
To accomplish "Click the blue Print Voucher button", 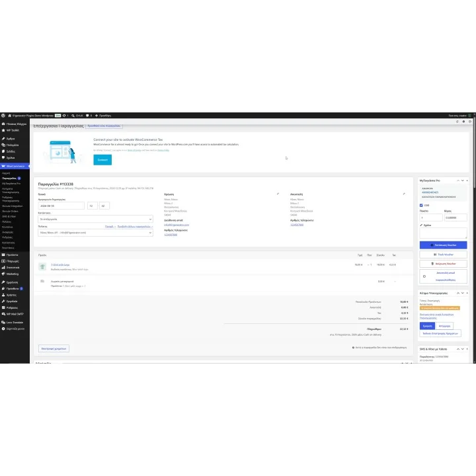I will coord(443,245).
